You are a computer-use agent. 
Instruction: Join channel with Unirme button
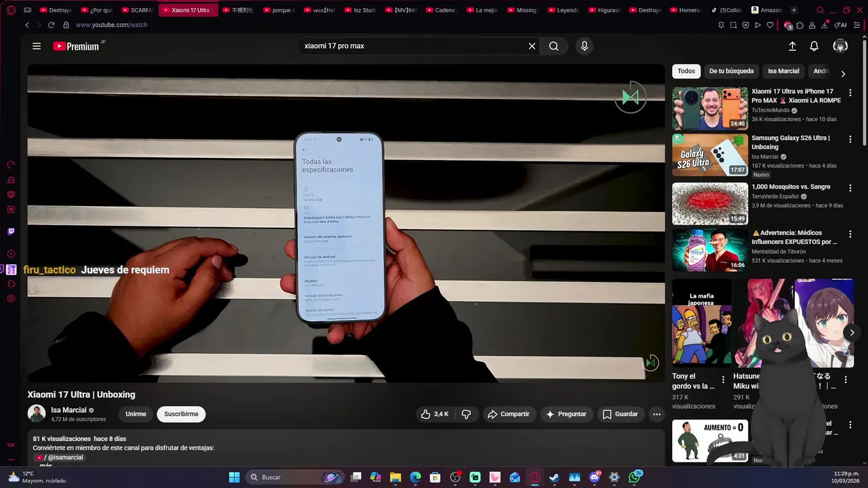(136, 414)
